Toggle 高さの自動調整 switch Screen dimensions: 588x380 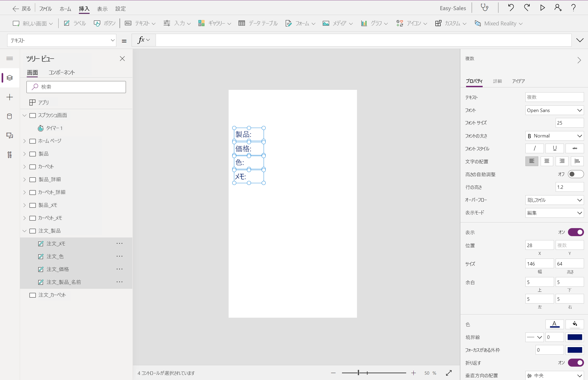click(575, 174)
